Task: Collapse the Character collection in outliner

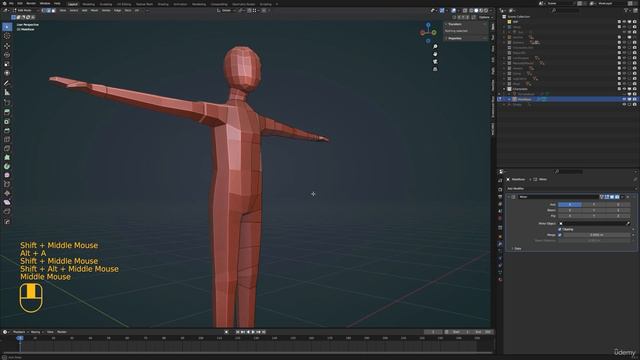Action: [x=504, y=89]
